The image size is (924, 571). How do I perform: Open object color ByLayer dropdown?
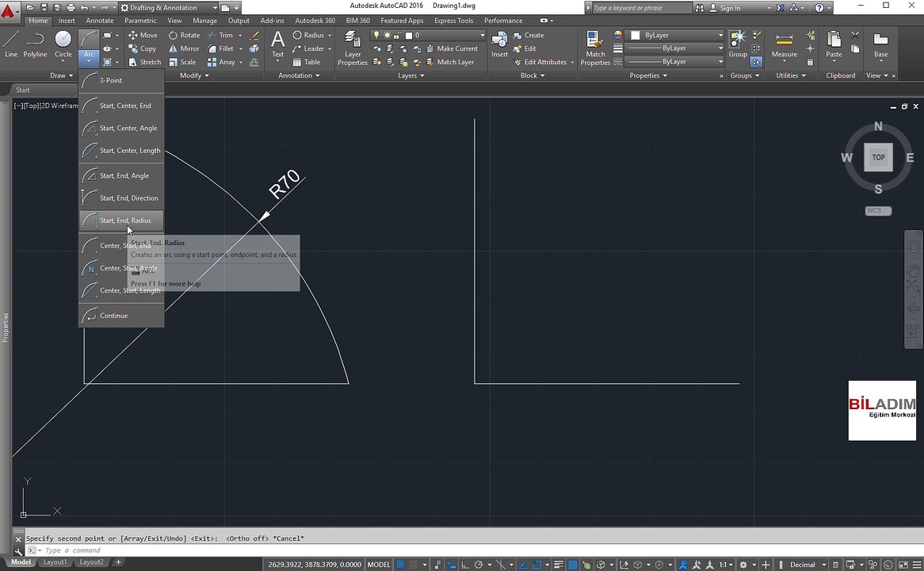tap(675, 36)
